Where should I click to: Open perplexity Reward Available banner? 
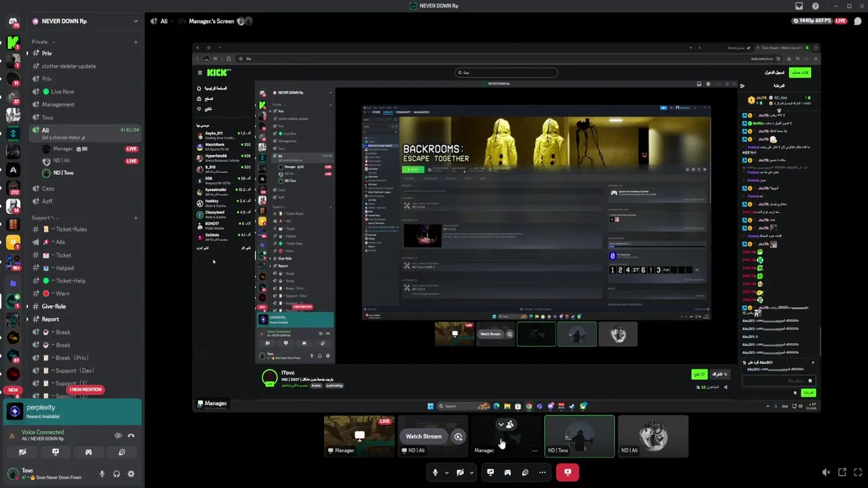point(73,411)
